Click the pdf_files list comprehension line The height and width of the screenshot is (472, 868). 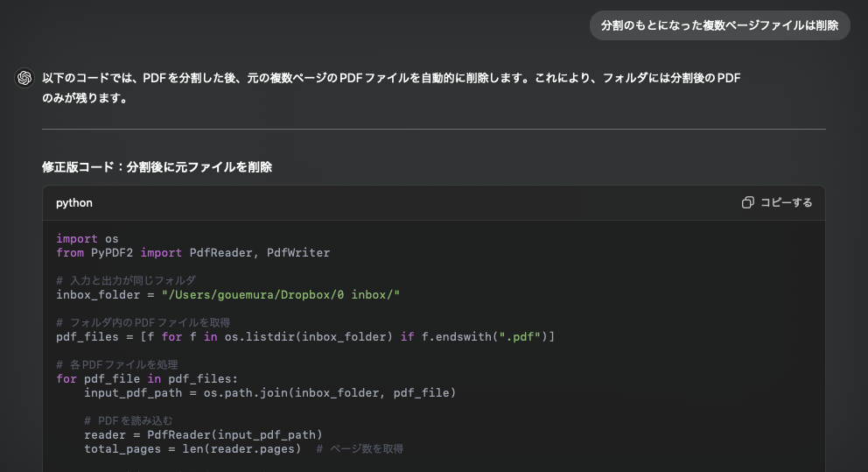pos(305,337)
